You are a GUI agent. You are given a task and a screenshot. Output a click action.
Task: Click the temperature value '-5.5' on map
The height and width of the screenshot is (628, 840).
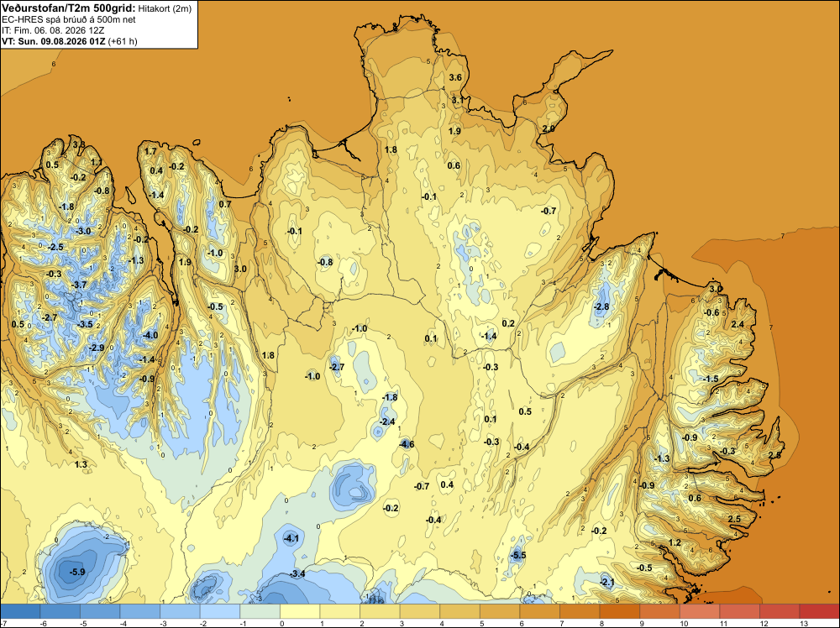point(518,555)
